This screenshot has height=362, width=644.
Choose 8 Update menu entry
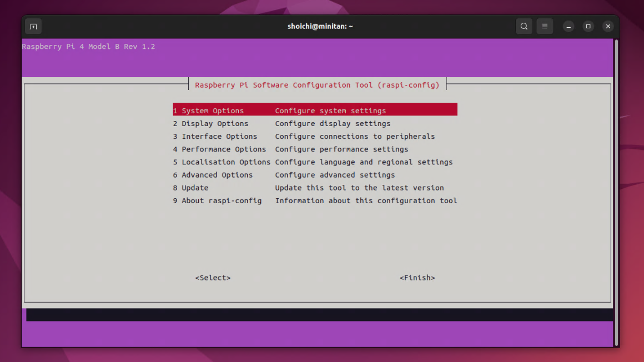pos(315,187)
